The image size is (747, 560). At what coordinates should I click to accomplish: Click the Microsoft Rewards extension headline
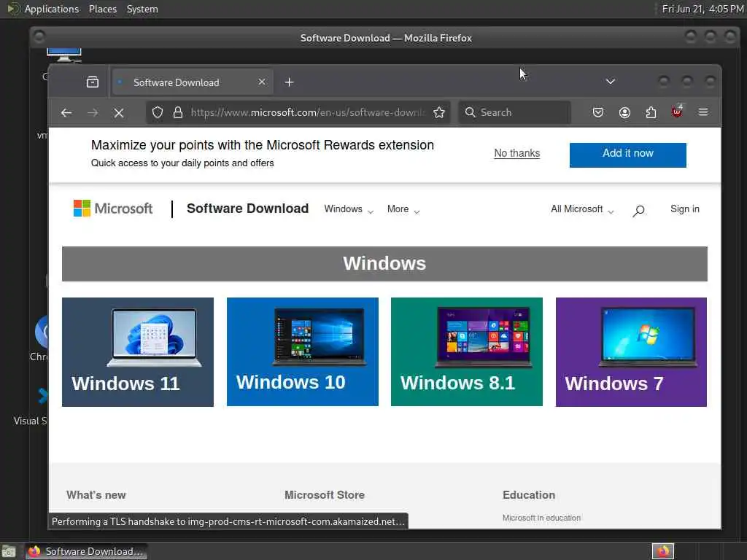(263, 145)
